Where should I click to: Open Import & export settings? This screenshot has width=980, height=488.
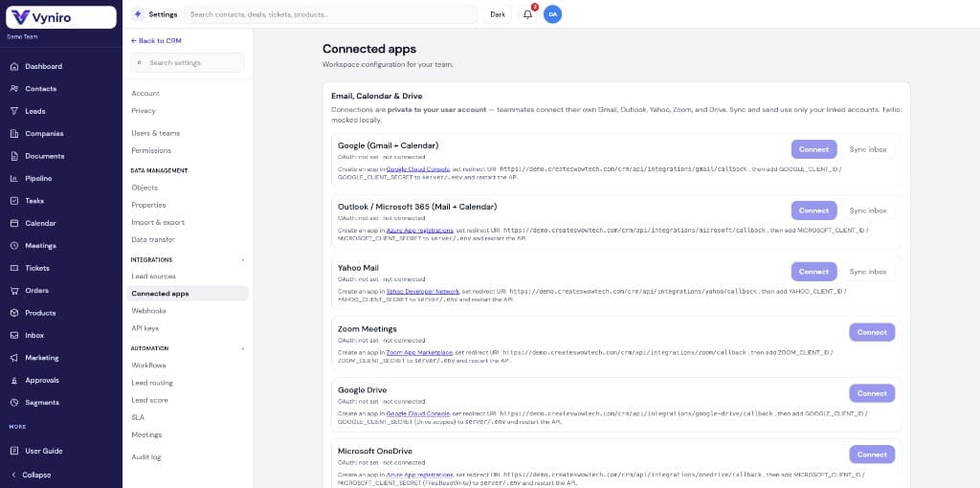coord(158,222)
